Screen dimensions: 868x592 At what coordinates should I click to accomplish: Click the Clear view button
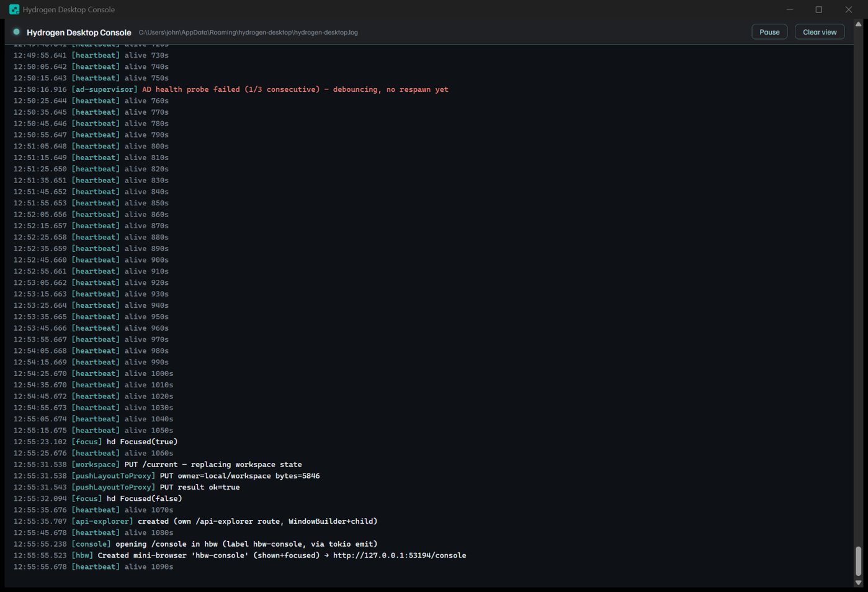[820, 32]
